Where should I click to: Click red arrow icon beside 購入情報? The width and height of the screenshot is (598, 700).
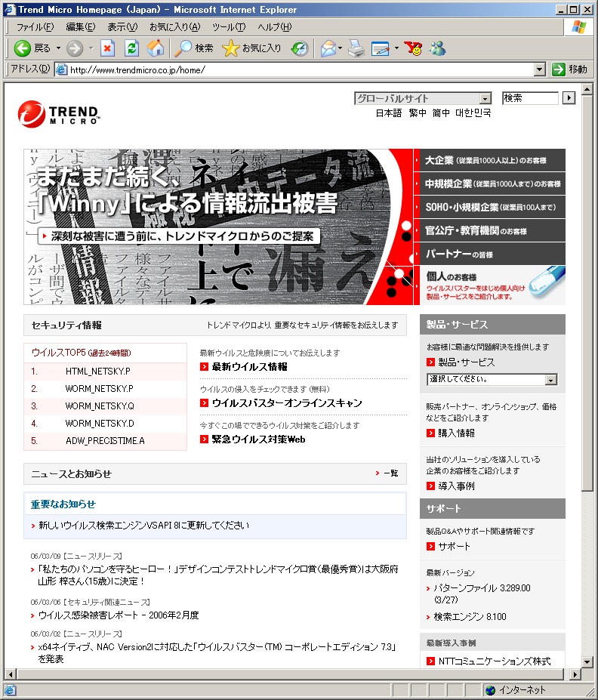pyautogui.click(x=430, y=433)
